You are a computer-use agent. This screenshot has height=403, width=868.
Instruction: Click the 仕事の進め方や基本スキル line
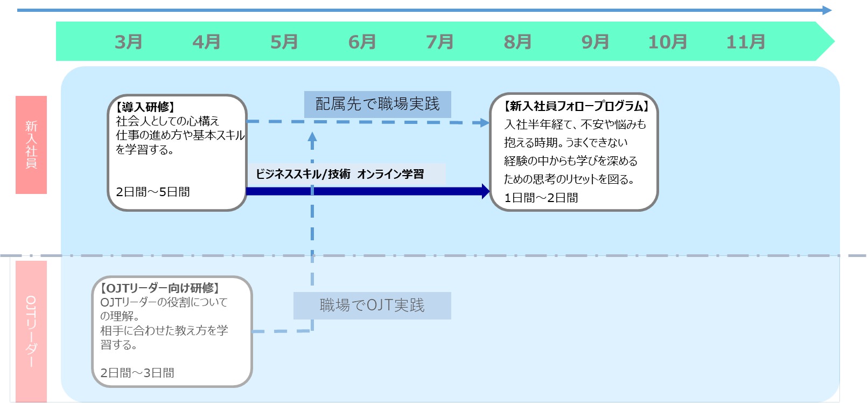click(180, 135)
